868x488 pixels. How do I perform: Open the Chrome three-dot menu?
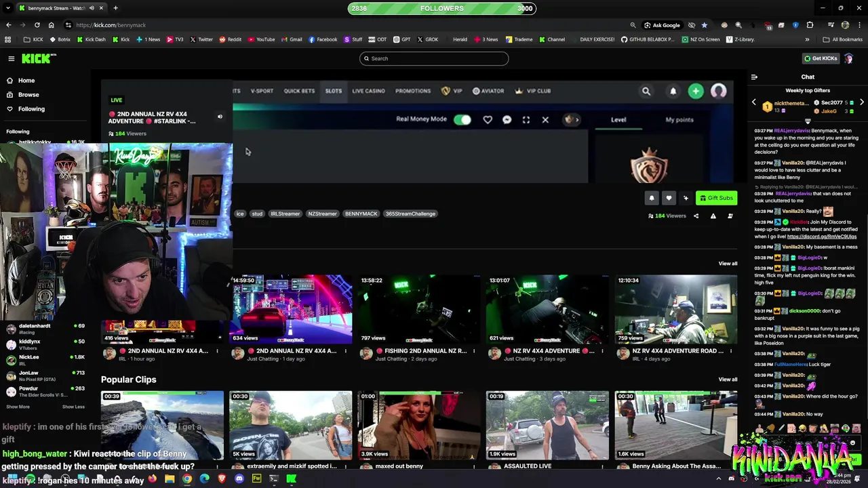(x=859, y=25)
